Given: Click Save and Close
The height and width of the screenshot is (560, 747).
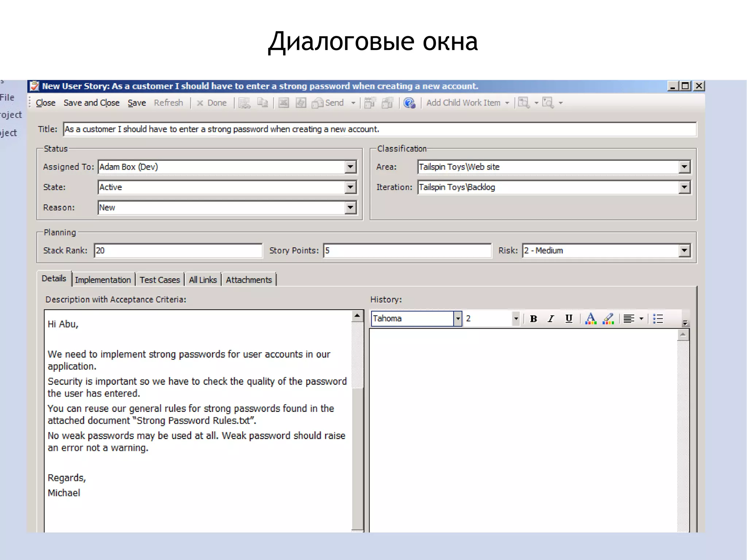Looking at the screenshot, I should tap(92, 103).
